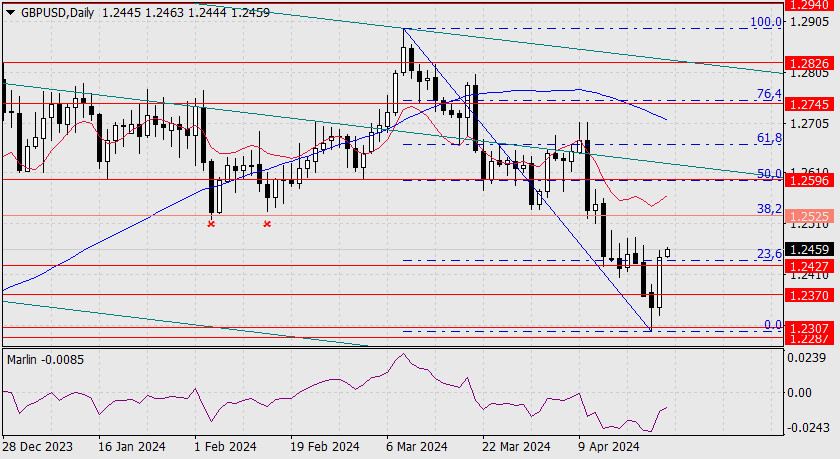Click the 6 Mar 2024 date label

coord(417,446)
